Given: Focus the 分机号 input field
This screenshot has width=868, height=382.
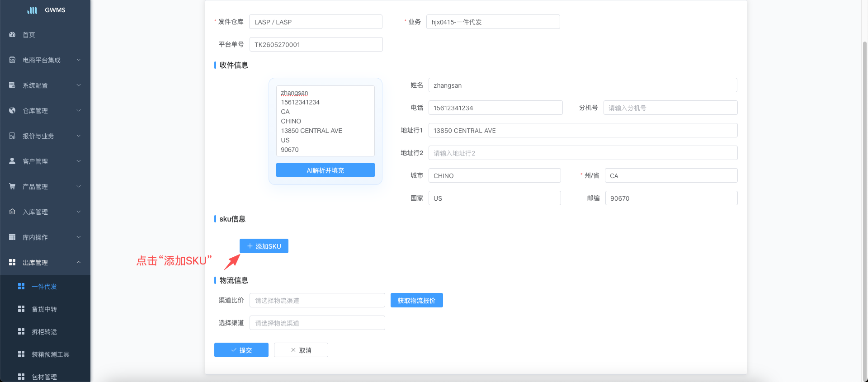Looking at the screenshot, I should coord(670,108).
